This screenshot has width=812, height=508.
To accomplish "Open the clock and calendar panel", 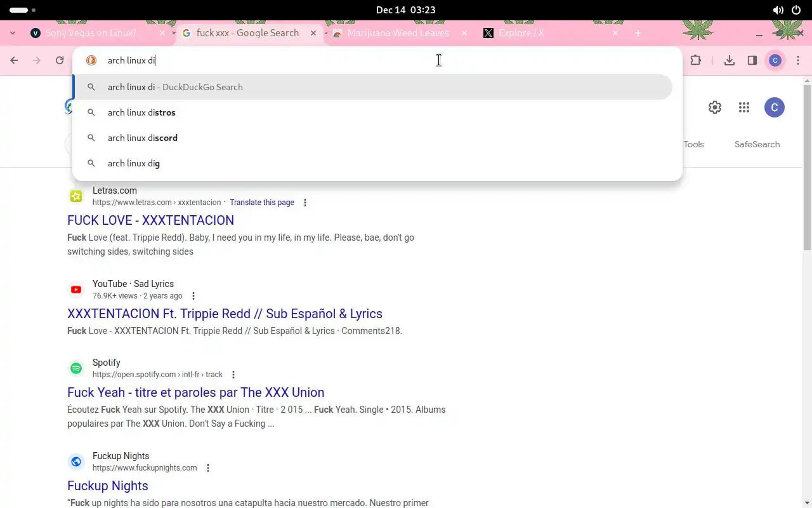I will [405, 10].
